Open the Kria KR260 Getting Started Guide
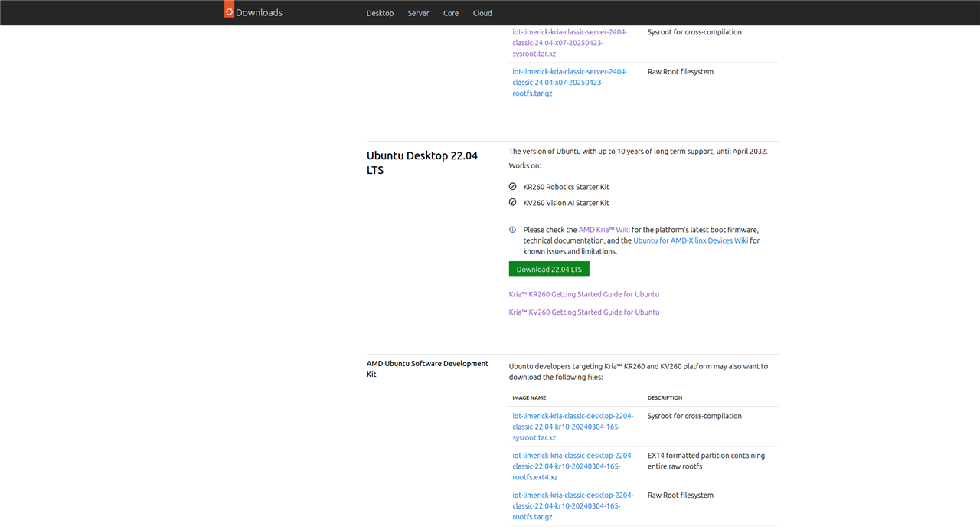Viewport: 980px width, 530px height. pos(583,294)
